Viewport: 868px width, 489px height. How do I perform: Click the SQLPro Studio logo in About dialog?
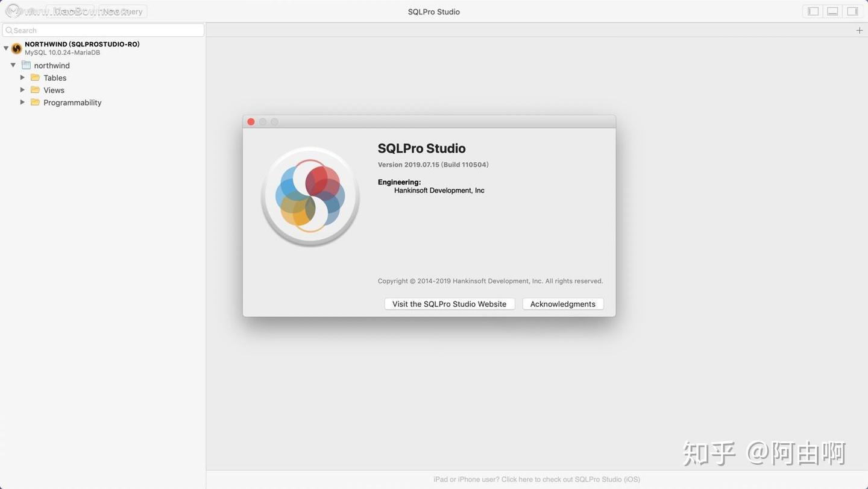click(310, 197)
